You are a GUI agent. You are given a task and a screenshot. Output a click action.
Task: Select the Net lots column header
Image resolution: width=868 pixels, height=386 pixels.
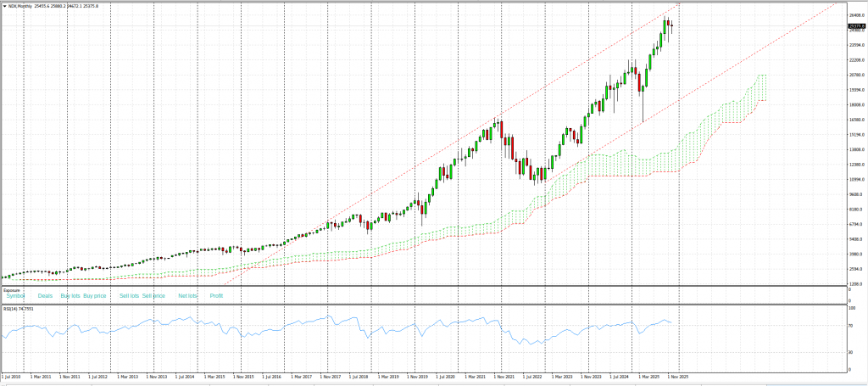(x=187, y=296)
